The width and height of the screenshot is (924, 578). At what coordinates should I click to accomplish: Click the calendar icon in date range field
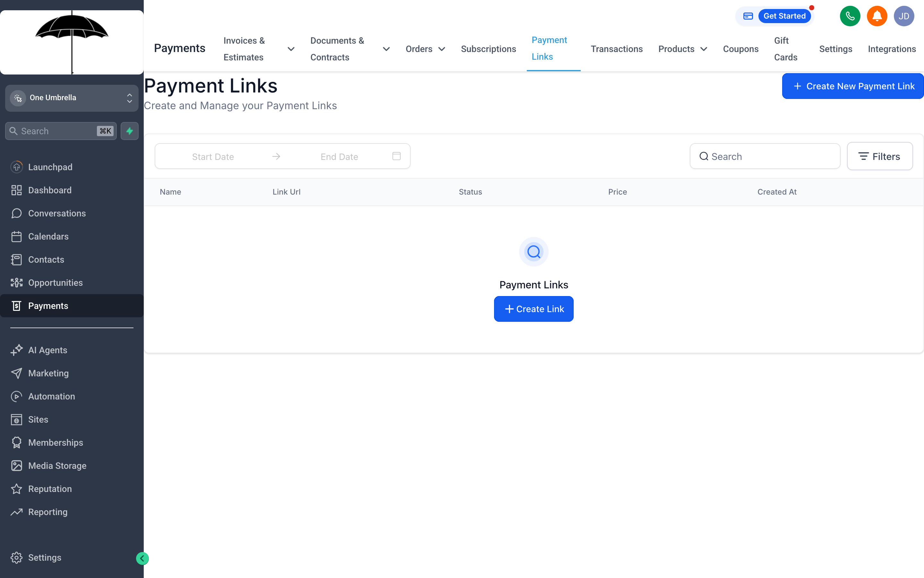coord(396,156)
